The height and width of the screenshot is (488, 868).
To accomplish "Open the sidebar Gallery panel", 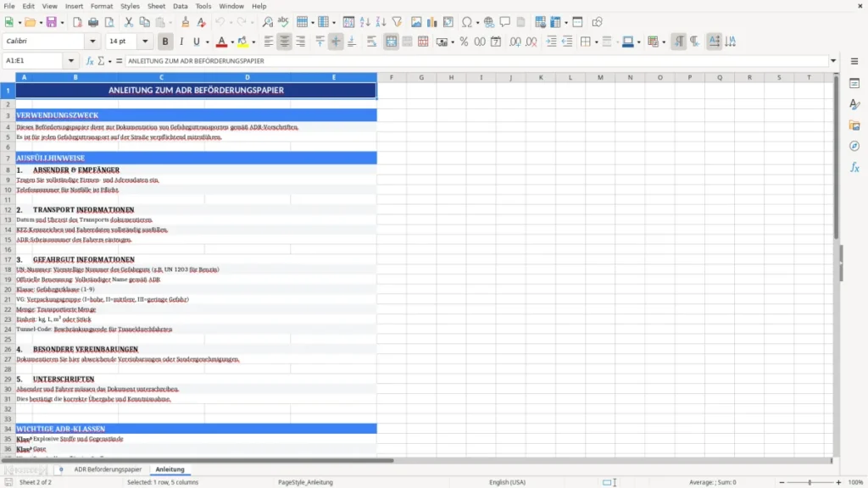I will click(854, 125).
